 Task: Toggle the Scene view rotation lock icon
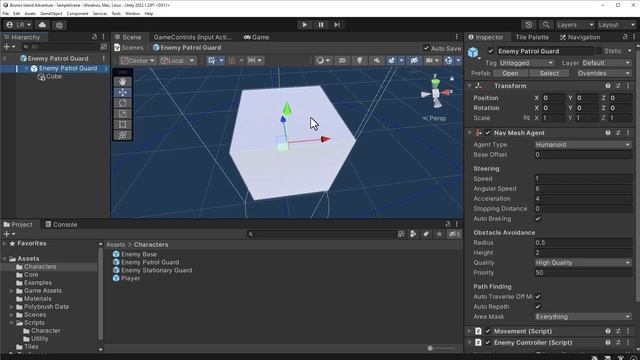tap(452, 78)
